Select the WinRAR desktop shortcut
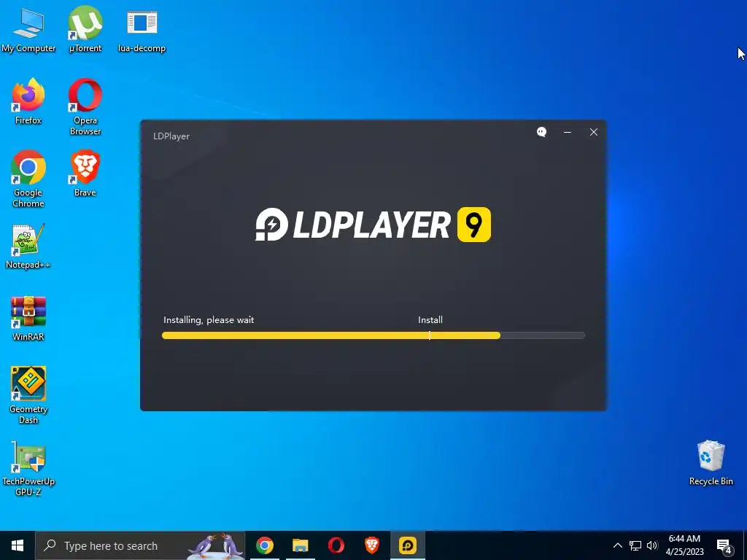747x560 pixels. pos(28,318)
